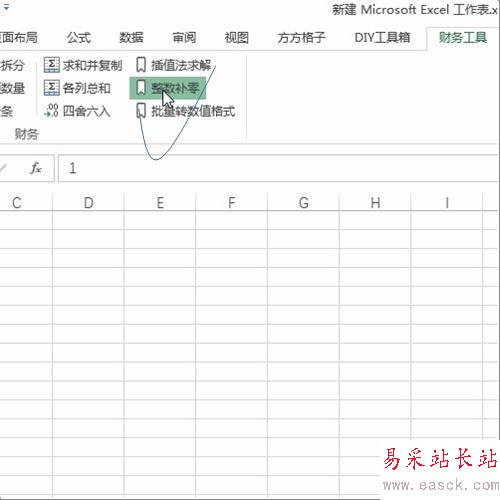The width and height of the screenshot is (500, 500).
Task: Apply 整数补零 to selection
Action: click(x=168, y=88)
